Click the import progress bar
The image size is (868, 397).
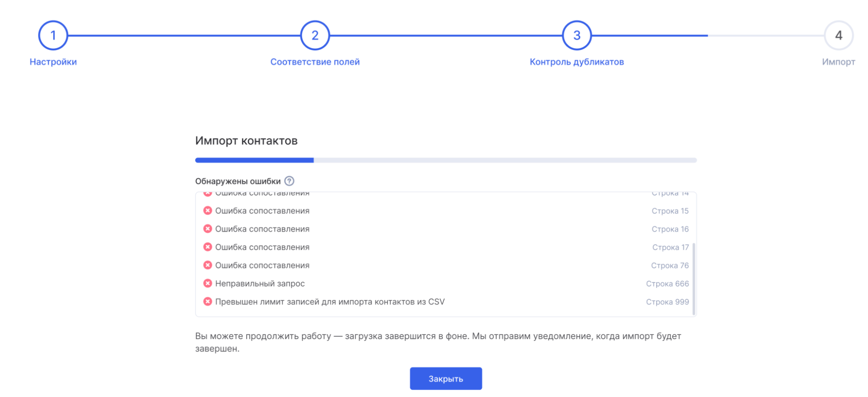click(x=446, y=160)
